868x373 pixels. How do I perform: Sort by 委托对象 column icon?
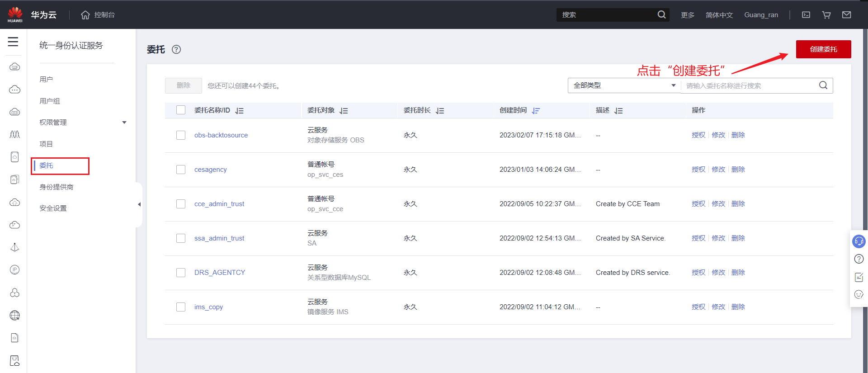tap(344, 111)
